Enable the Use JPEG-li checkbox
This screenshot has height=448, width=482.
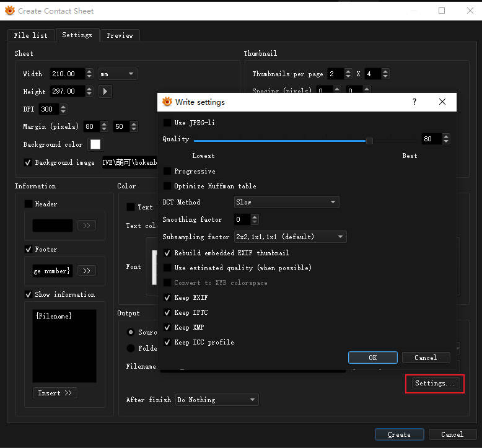point(167,123)
